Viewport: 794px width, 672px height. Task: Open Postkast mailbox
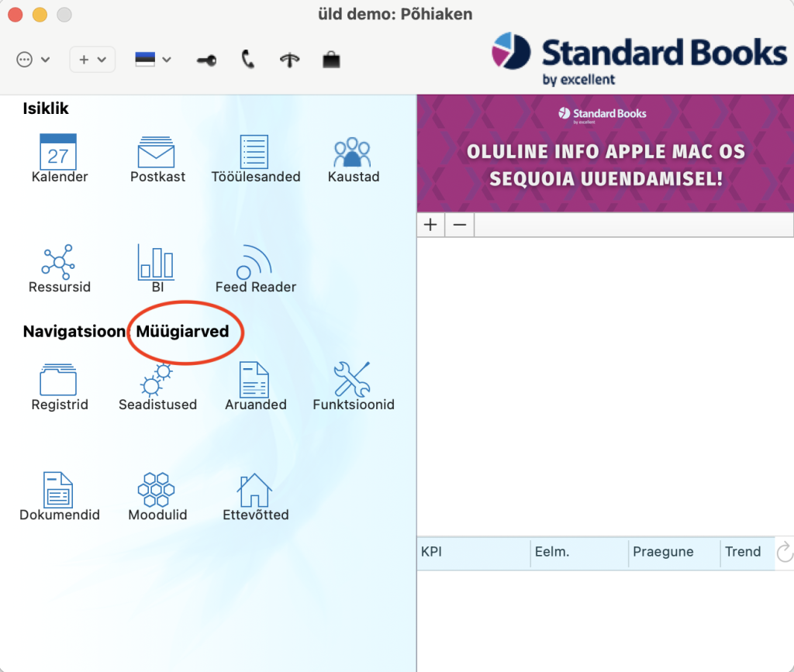tap(157, 152)
